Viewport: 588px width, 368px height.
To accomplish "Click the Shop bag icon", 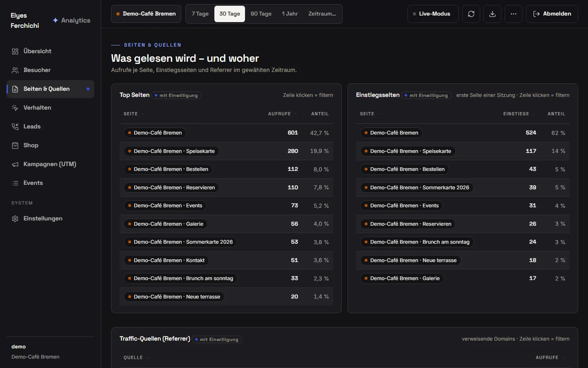I will (15, 146).
